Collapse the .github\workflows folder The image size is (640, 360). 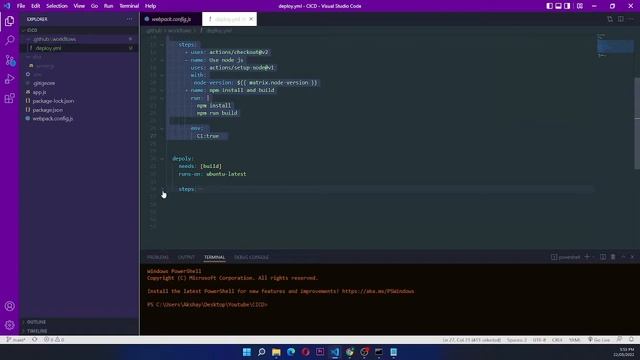click(79, 39)
